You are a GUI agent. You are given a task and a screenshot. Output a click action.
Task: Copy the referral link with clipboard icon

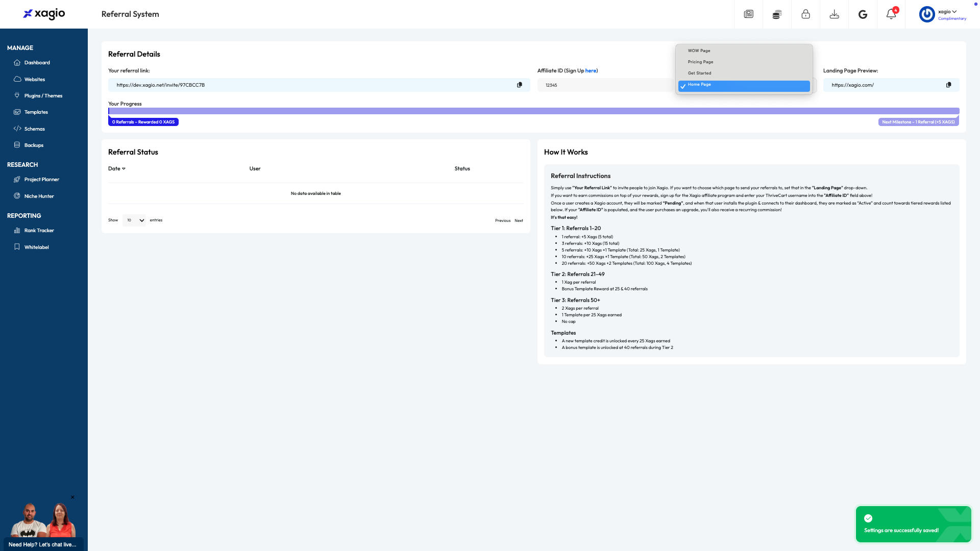tap(520, 85)
